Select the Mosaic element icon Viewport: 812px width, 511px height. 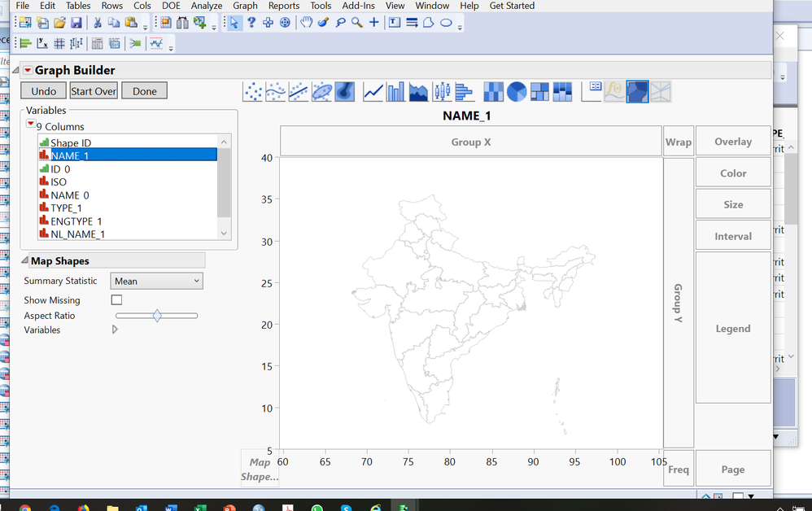click(562, 92)
